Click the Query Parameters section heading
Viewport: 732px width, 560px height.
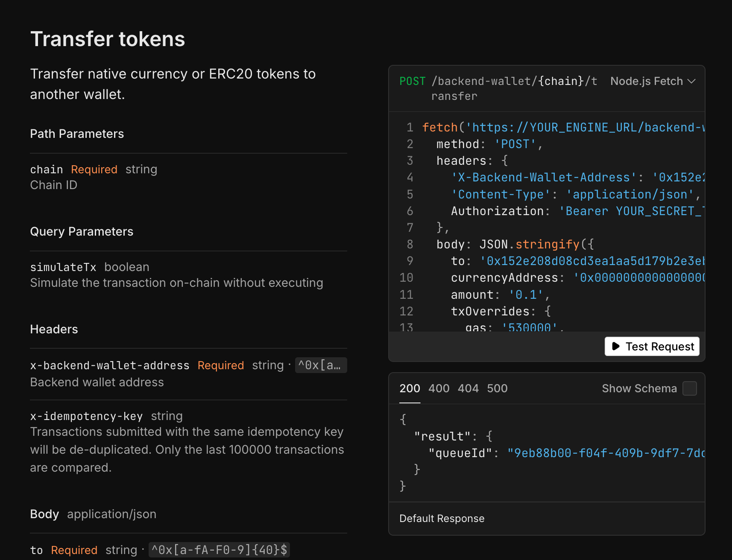pyautogui.click(x=82, y=232)
